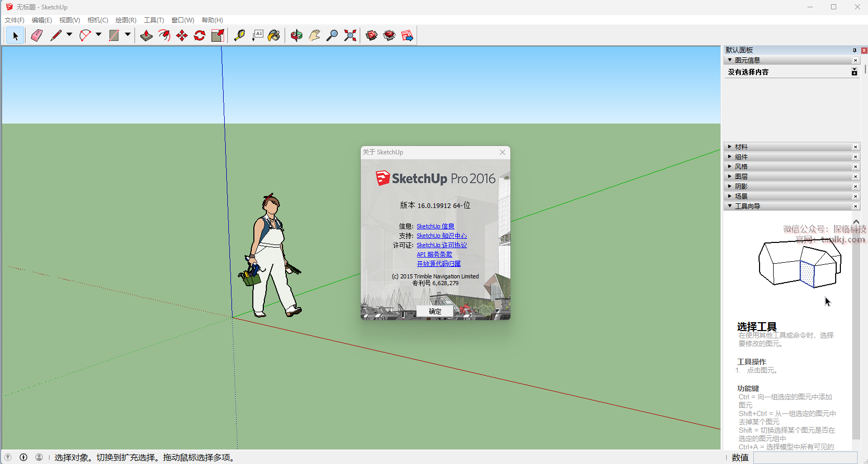Viewport: 868px width, 464px height.
Task: Activate the Move tool with red arrows
Action: (182, 35)
